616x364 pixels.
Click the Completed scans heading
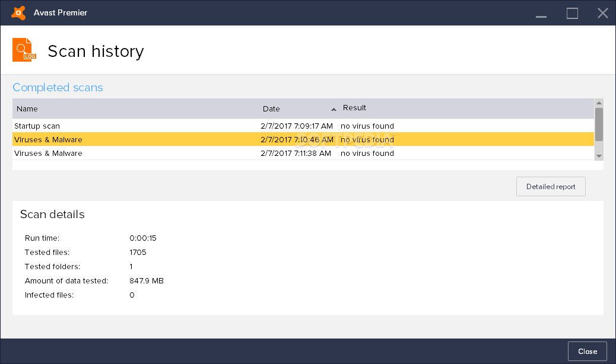point(58,87)
